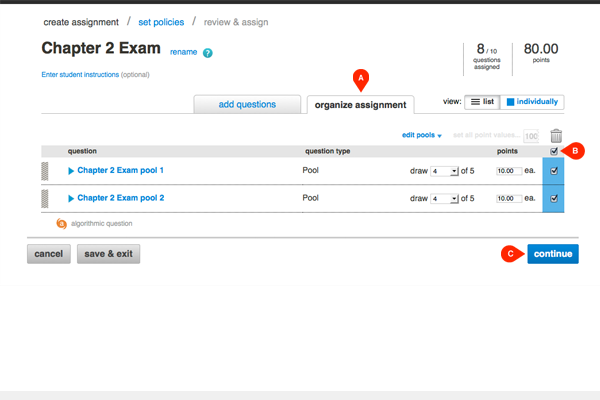Image resolution: width=600 pixels, height=400 pixels.
Task: Uncheck the Chapter 2 Exam pool 1 checkbox
Action: (x=555, y=171)
